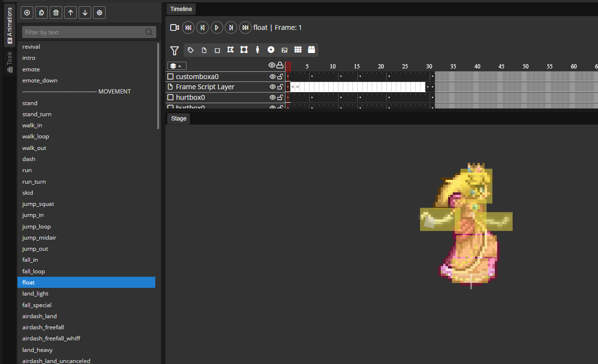Step back one frame
The height and width of the screenshot is (364, 598).
[x=203, y=27]
